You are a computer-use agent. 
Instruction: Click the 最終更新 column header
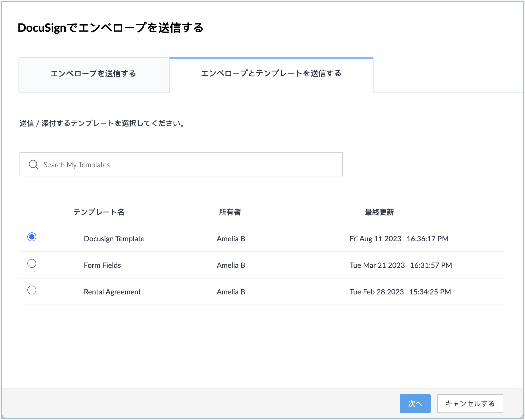[379, 212]
